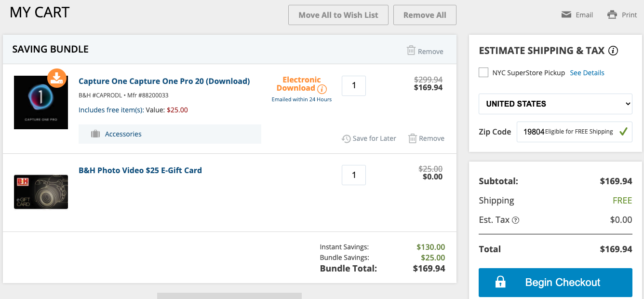Click the Est. Tax help icon
Image resolution: width=644 pixels, height=299 pixels.
click(516, 220)
